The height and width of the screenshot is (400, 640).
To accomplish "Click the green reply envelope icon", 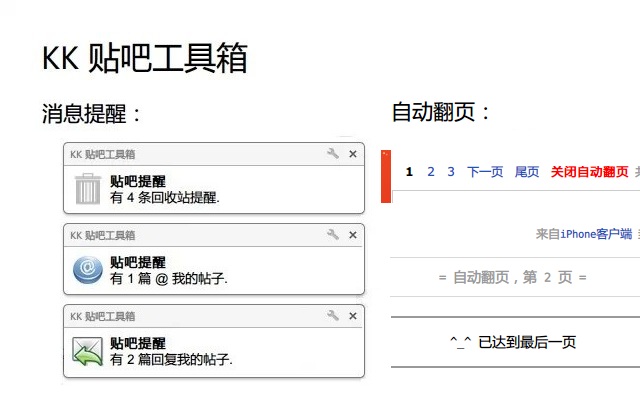I will (x=87, y=351).
